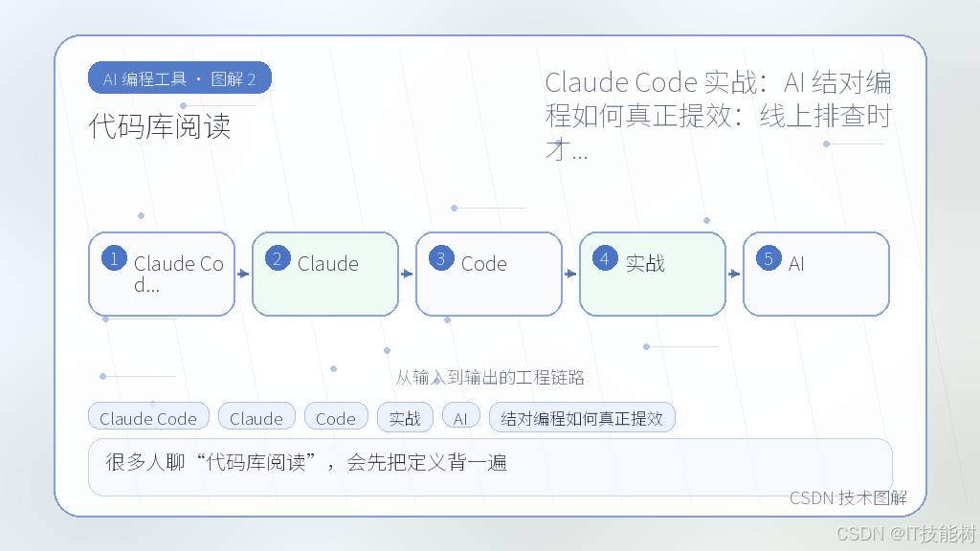Select step 3 box 'Code'
Screen dimensions: 980x551
[x=489, y=275]
